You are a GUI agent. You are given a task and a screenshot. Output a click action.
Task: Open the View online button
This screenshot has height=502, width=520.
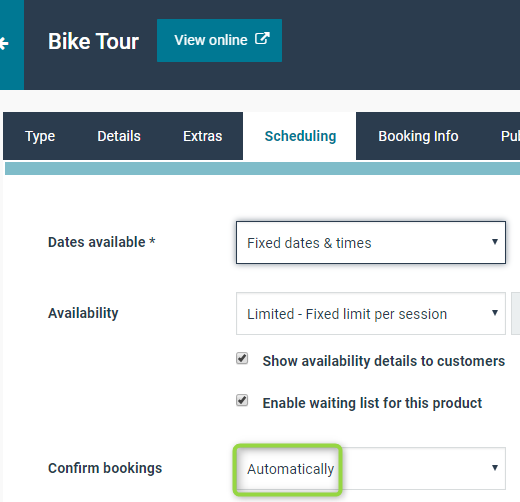tap(219, 40)
